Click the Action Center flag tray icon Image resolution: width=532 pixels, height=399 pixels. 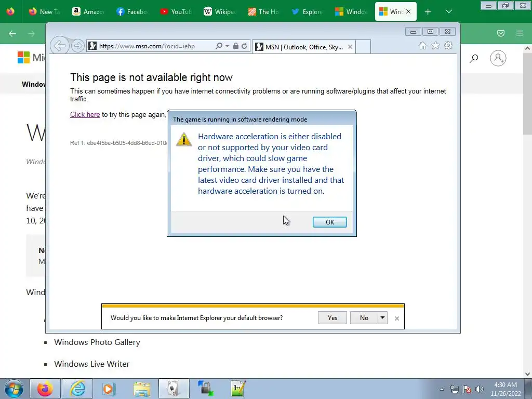(467, 389)
